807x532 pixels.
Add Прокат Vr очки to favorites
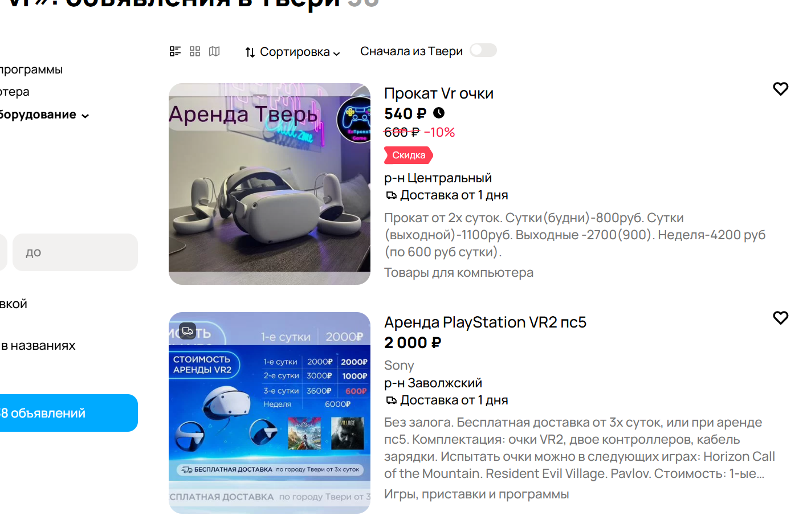780,89
